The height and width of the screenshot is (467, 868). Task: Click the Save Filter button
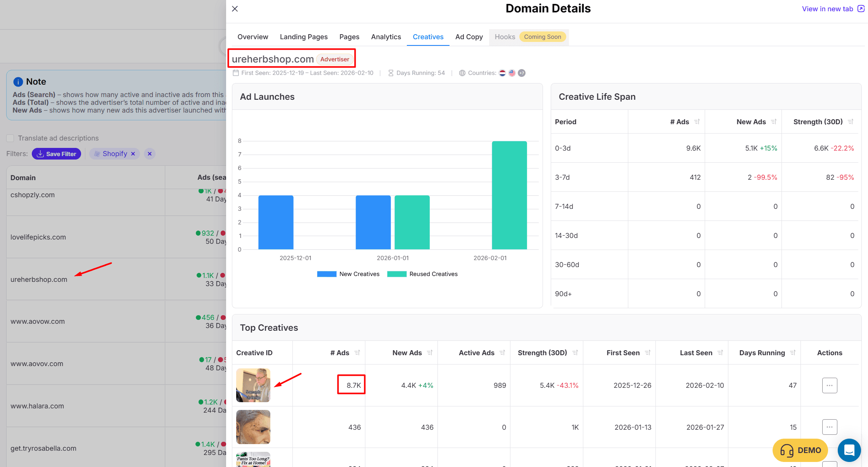[x=57, y=154]
